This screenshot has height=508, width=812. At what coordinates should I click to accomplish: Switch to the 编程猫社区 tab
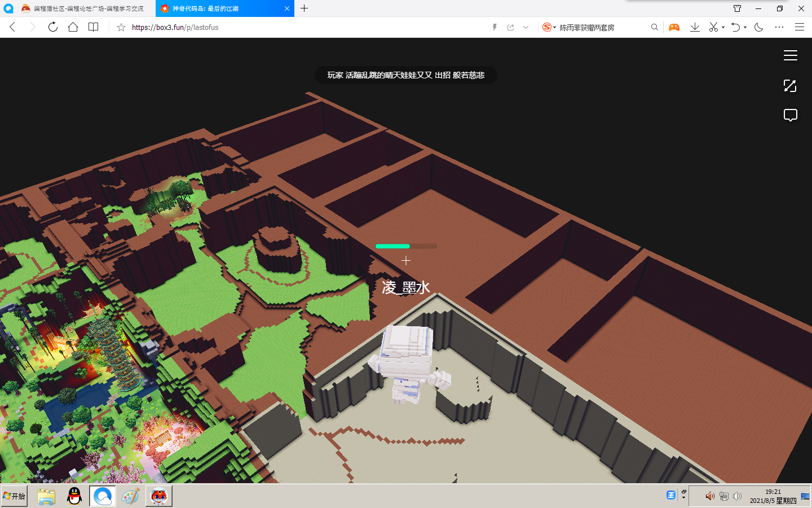point(84,8)
